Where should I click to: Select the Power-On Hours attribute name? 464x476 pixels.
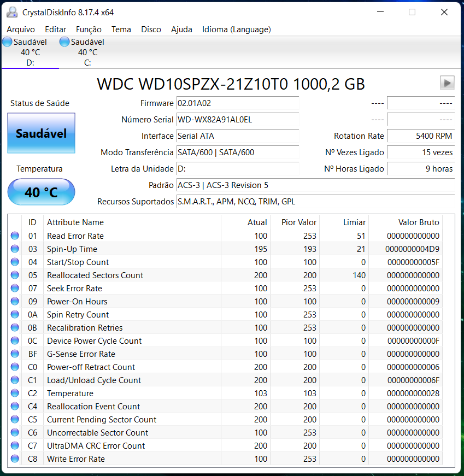point(77,302)
